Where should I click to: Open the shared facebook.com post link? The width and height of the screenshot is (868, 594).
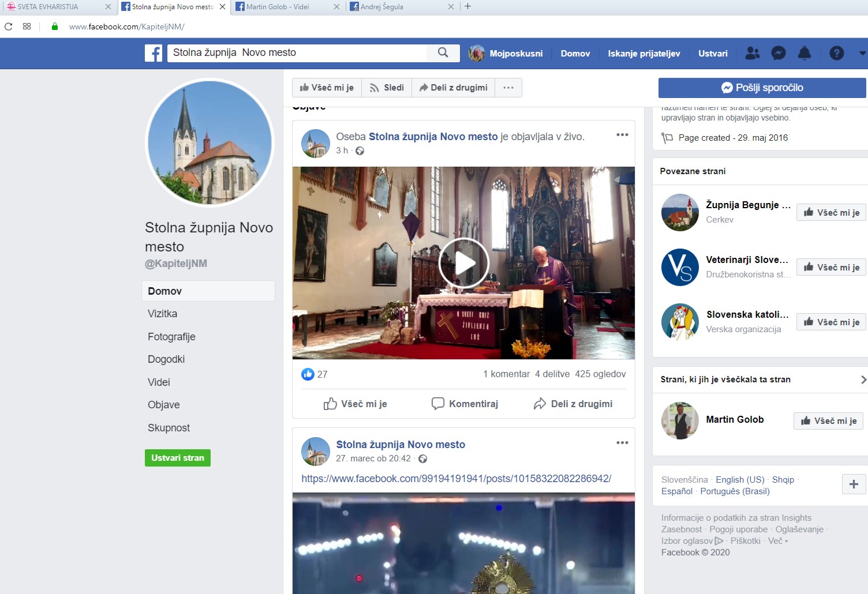[456, 479]
